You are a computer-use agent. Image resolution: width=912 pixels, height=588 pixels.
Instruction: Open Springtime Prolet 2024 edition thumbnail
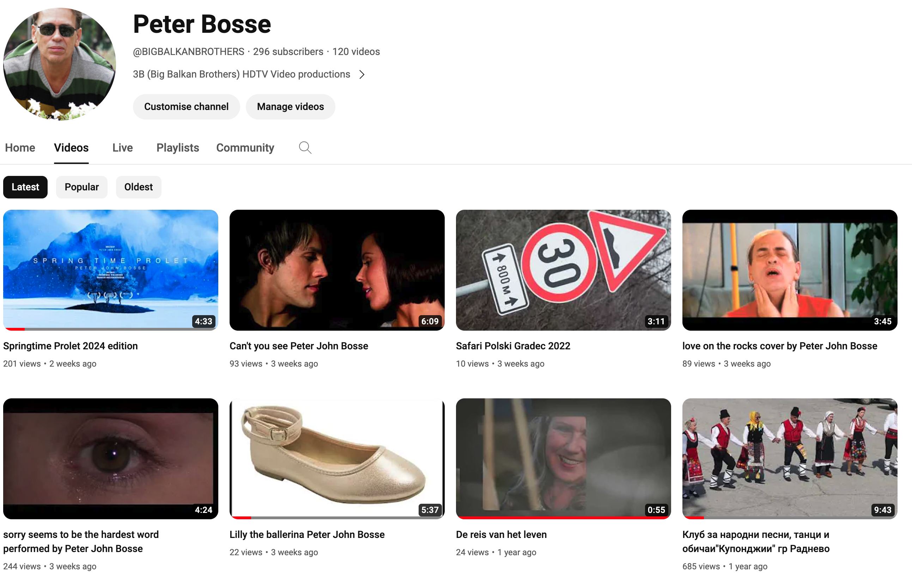[110, 270]
